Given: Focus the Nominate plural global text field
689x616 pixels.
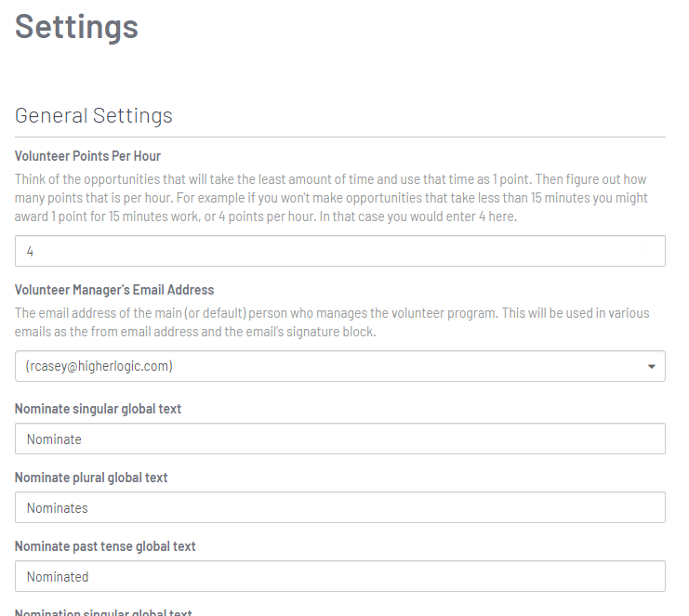Looking at the screenshot, I should point(340,507).
